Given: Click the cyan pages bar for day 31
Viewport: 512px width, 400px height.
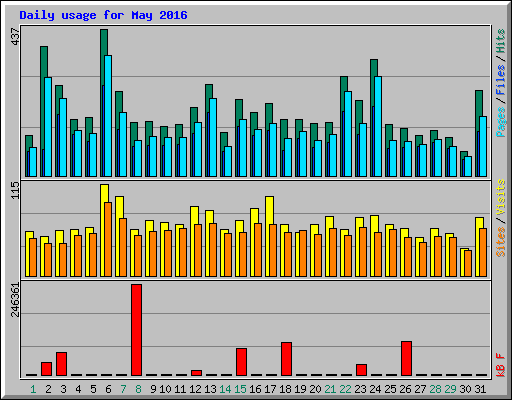Looking at the screenshot, I should [x=483, y=146].
